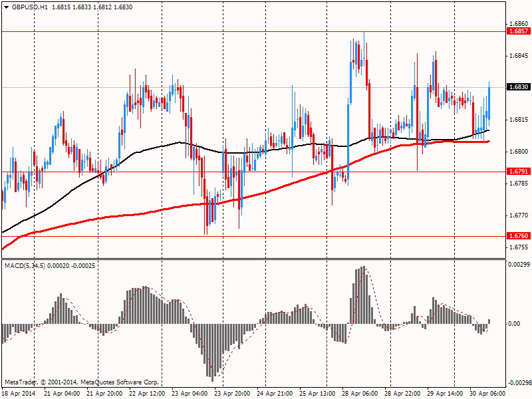This screenshot has width=532, height=399.
Task: Select the thick red moving average line
Action: [153, 212]
